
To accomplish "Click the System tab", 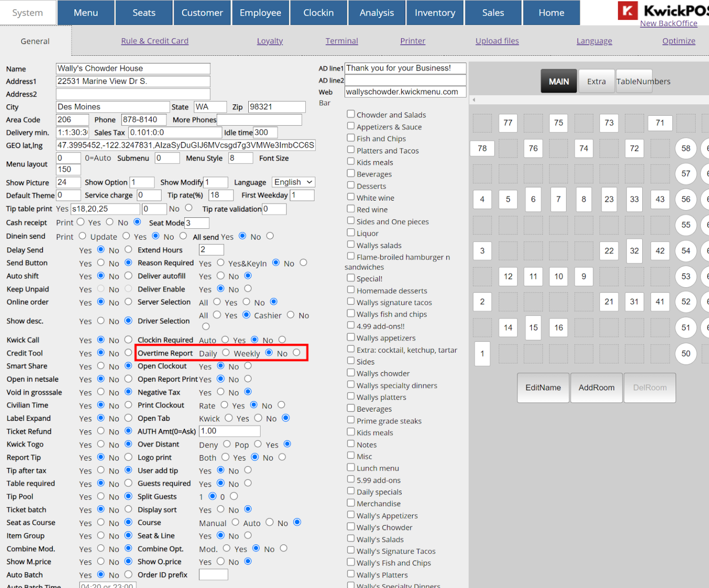I will (28, 12).
